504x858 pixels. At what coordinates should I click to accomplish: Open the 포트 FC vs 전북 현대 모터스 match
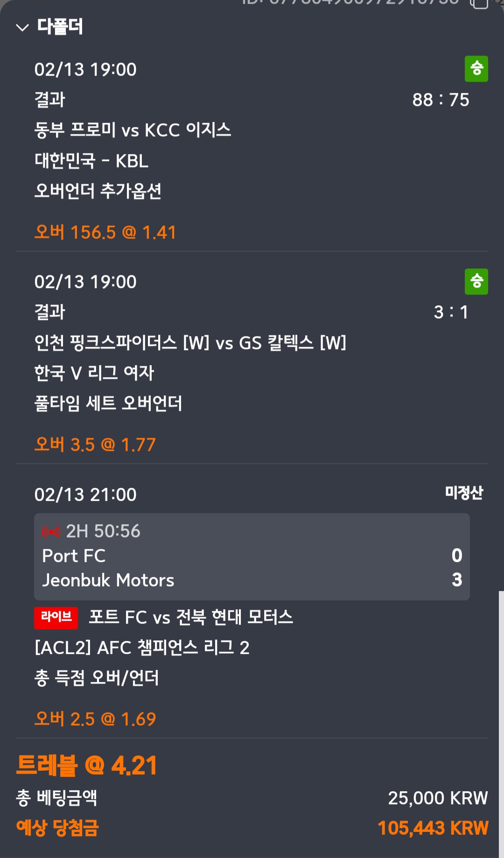[x=190, y=617]
